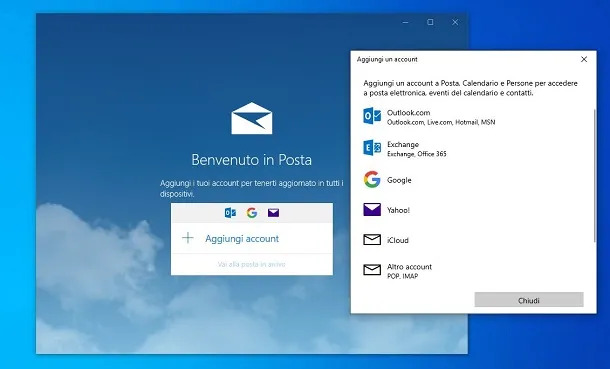The image size is (610, 369).
Task: Click the 'Aggiungi i tuoi account' description text
Action: pyautogui.click(x=252, y=188)
